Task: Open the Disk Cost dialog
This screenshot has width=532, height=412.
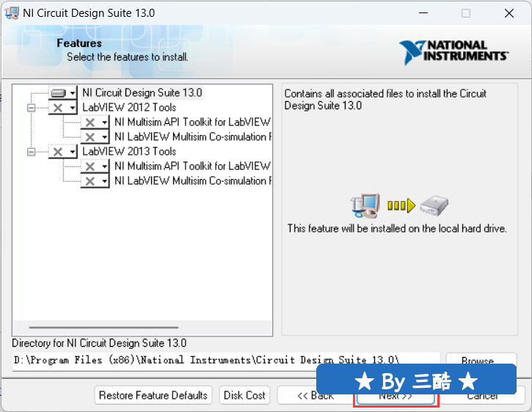Action: click(x=244, y=395)
